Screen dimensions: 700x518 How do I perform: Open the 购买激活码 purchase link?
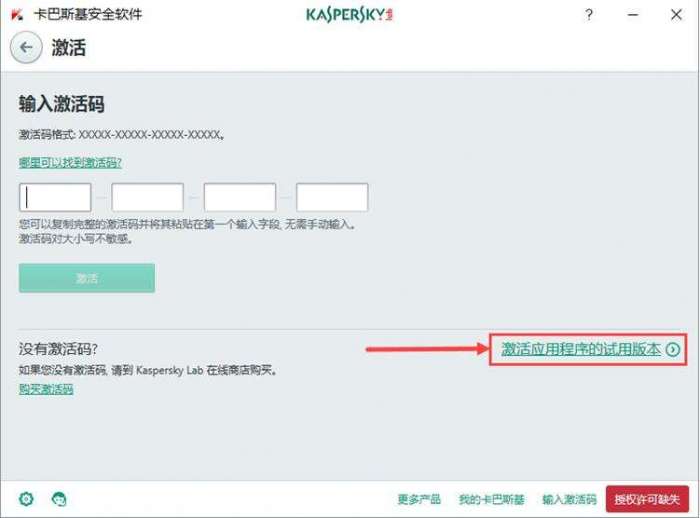click(46, 389)
